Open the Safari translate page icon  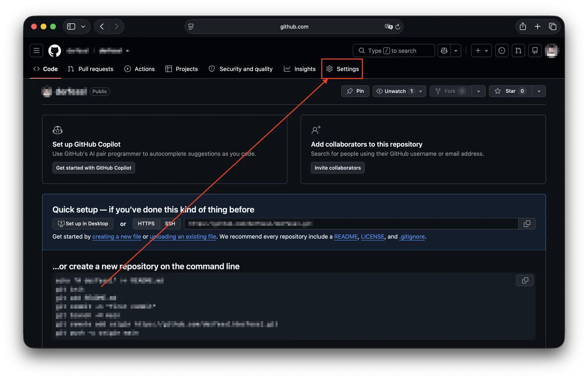388,27
